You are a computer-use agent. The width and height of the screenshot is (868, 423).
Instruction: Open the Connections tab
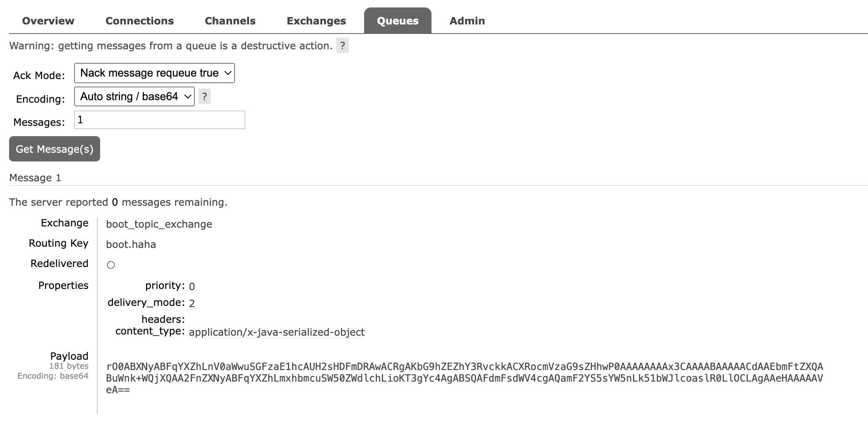point(139,21)
